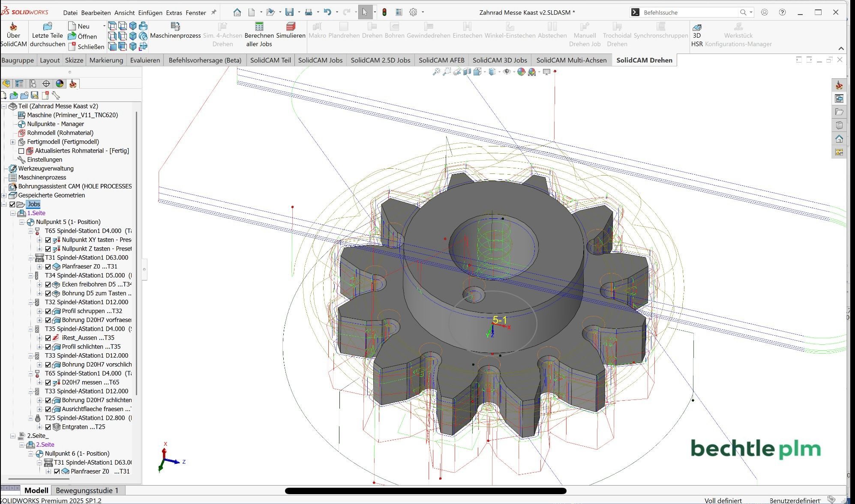This screenshot has height=504, width=855.
Task: Collapse the Nullpunkt 5 node
Action: 22,222
